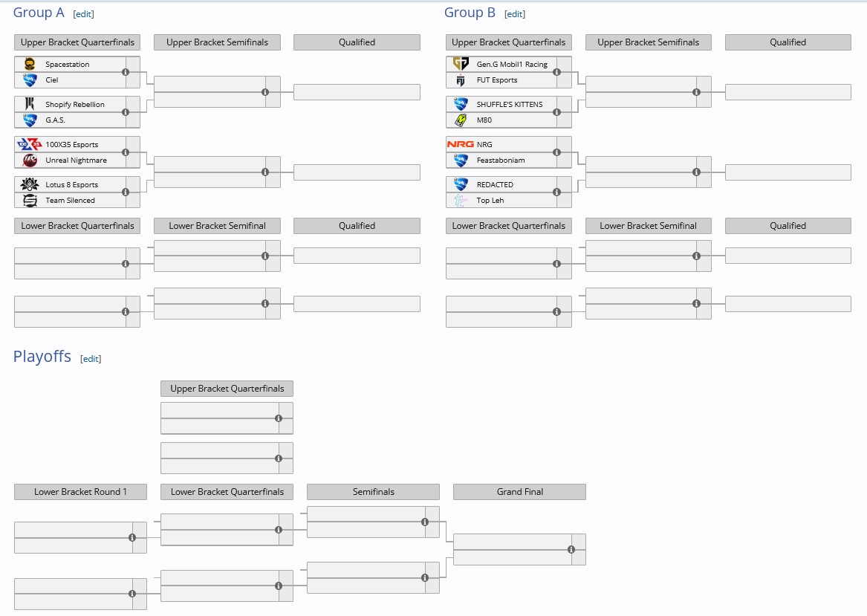Click the Lotus 8 Esports logo
The width and height of the screenshot is (867, 616).
coord(30,184)
